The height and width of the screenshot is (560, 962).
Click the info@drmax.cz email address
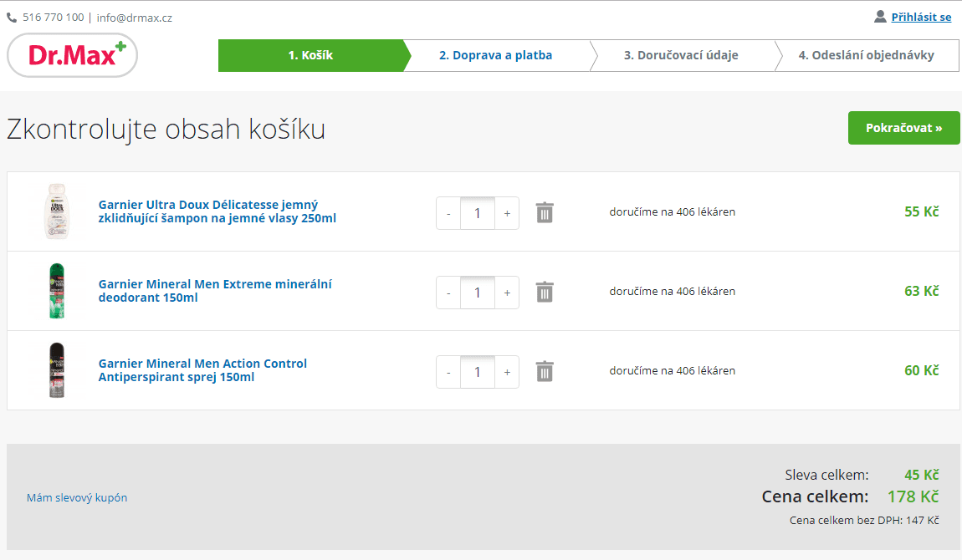click(x=135, y=18)
